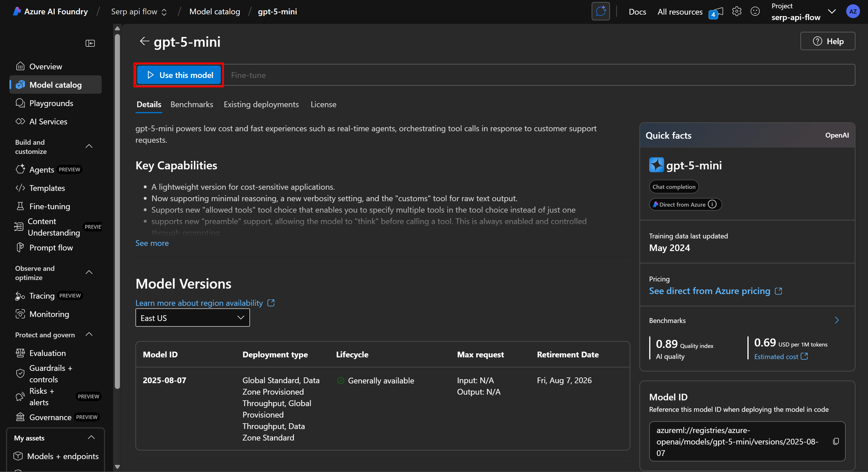
Task: Collapse the Build and customize section
Action: click(89, 146)
